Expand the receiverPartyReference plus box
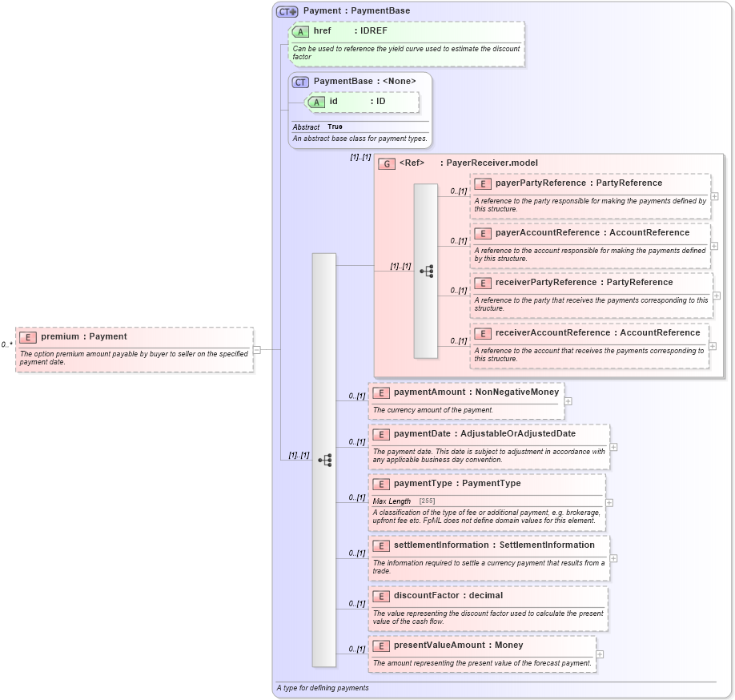 coord(717,296)
